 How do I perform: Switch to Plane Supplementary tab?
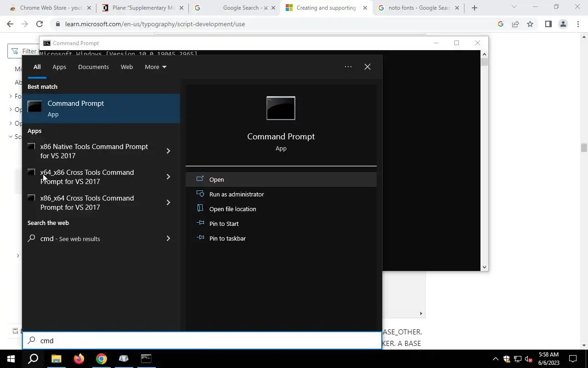tap(143, 8)
